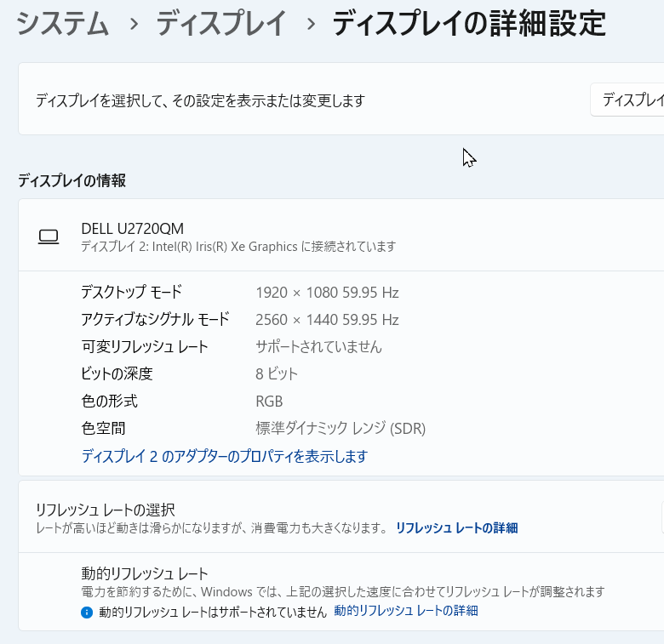The image size is (664, 644).
Task: Click the 標準ダイナミック レンジ (SDR) value
Action: [341, 429]
